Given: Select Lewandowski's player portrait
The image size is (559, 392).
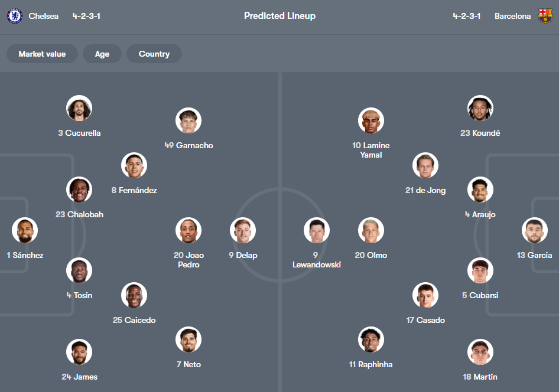Looking at the screenshot, I should pos(317,230).
